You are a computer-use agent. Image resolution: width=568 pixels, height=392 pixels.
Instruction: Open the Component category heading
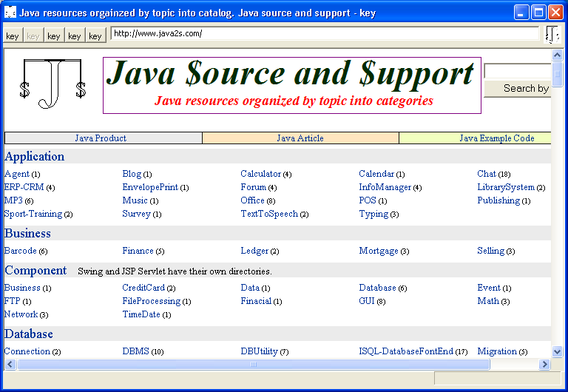click(35, 270)
